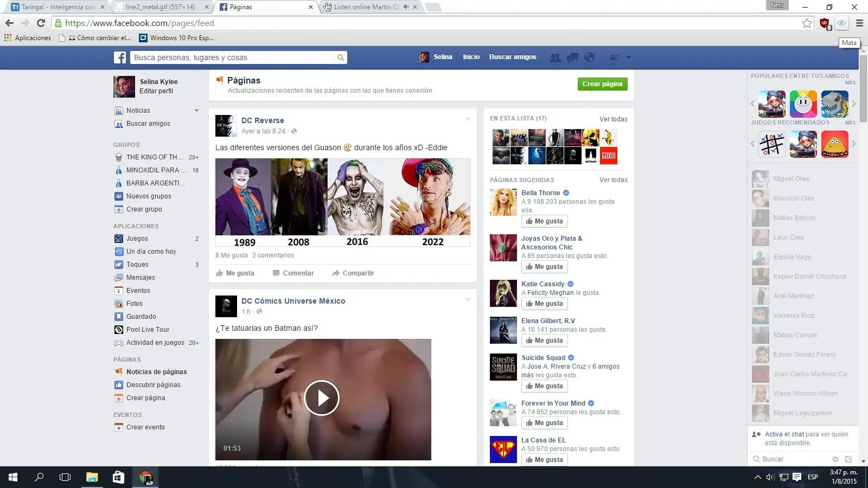Click the eye extension icon in Chrome toolbar
868x488 pixels.
coord(841,23)
